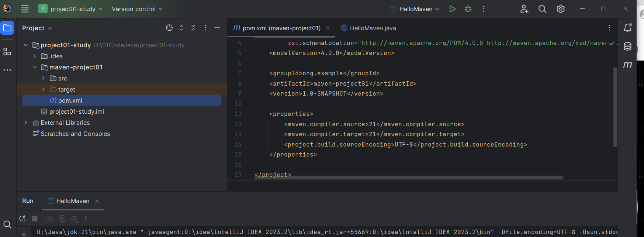Select opened file in Project view

coord(169,28)
